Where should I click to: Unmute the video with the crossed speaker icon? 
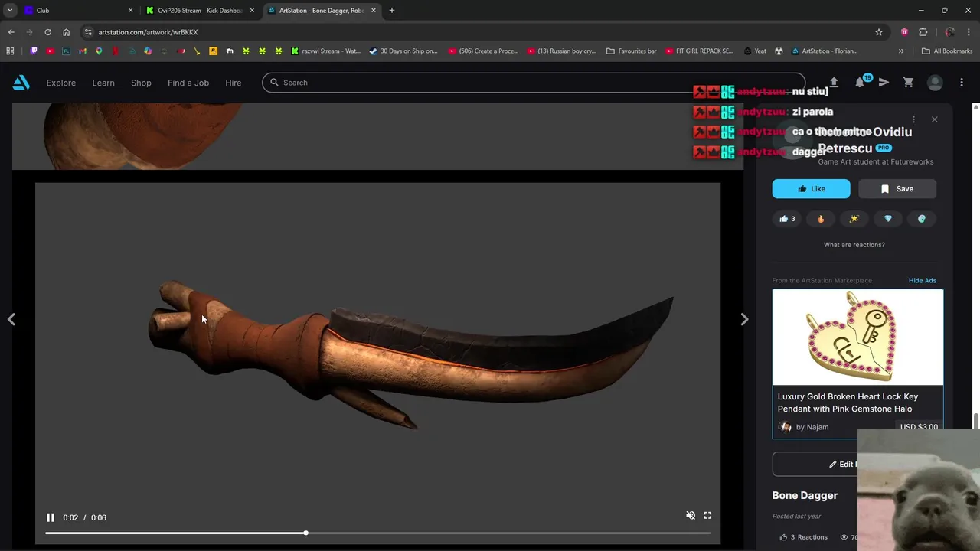tap(691, 516)
